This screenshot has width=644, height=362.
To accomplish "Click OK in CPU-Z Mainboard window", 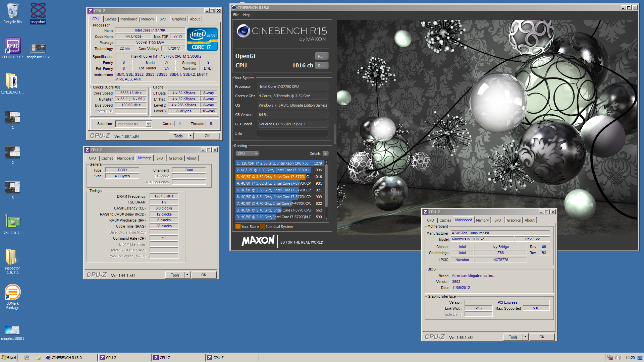I will click(542, 337).
